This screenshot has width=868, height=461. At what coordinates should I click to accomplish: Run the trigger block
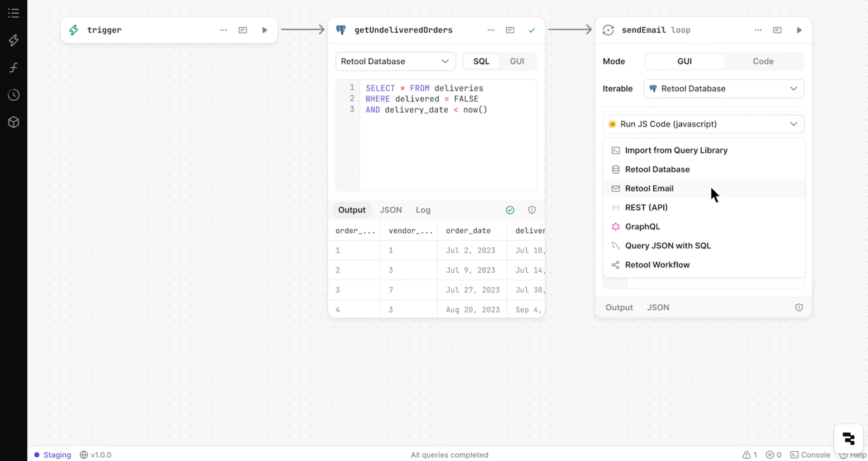click(x=265, y=30)
